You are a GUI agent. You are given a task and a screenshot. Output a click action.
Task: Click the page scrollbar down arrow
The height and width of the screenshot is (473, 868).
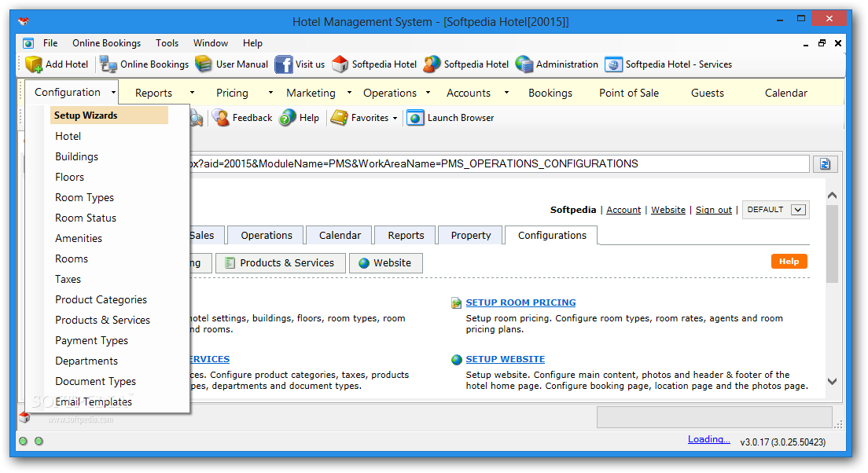click(x=832, y=381)
